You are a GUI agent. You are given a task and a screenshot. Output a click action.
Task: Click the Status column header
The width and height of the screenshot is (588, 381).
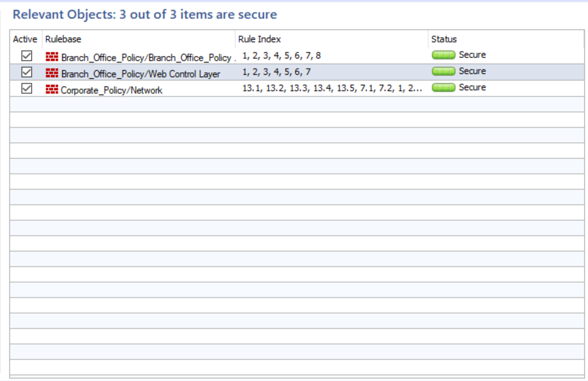[x=444, y=39]
